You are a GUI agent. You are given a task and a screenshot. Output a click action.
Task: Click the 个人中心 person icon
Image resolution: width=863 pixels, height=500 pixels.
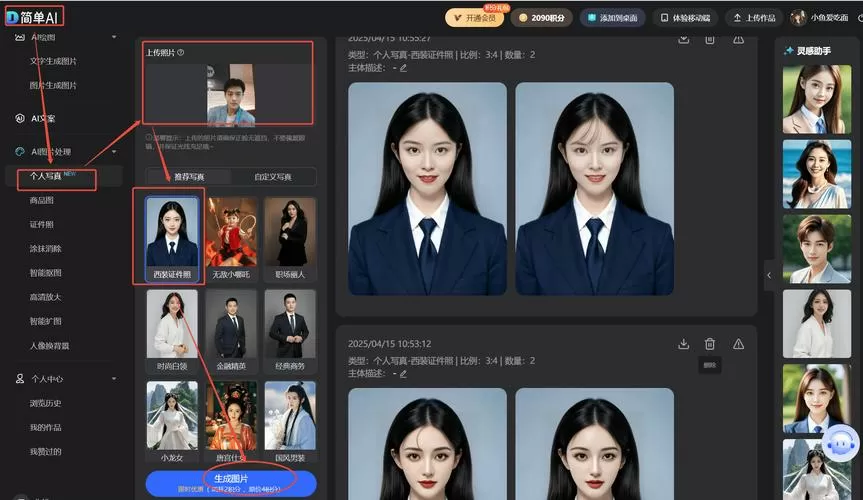pos(20,379)
